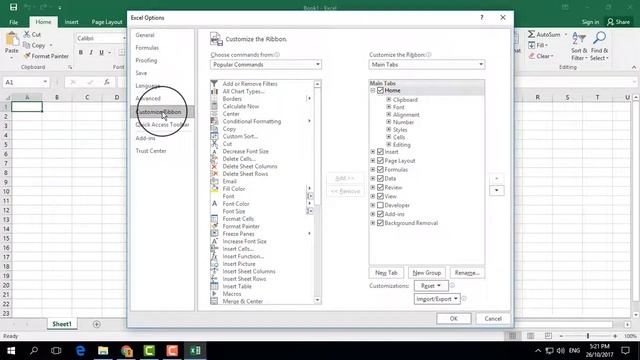Open the Main Tabs dropdown
This screenshot has height=360, width=640.
pos(427,64)
